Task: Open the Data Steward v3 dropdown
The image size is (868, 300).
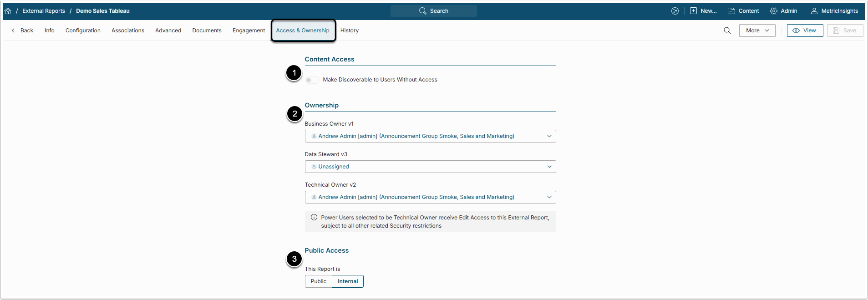Action: tap(430, 167)
